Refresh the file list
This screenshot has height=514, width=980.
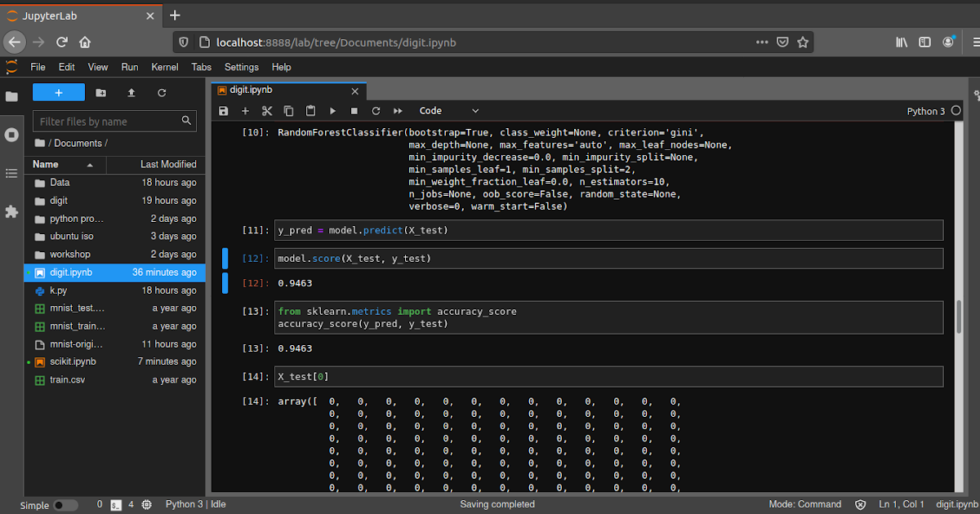162,93
